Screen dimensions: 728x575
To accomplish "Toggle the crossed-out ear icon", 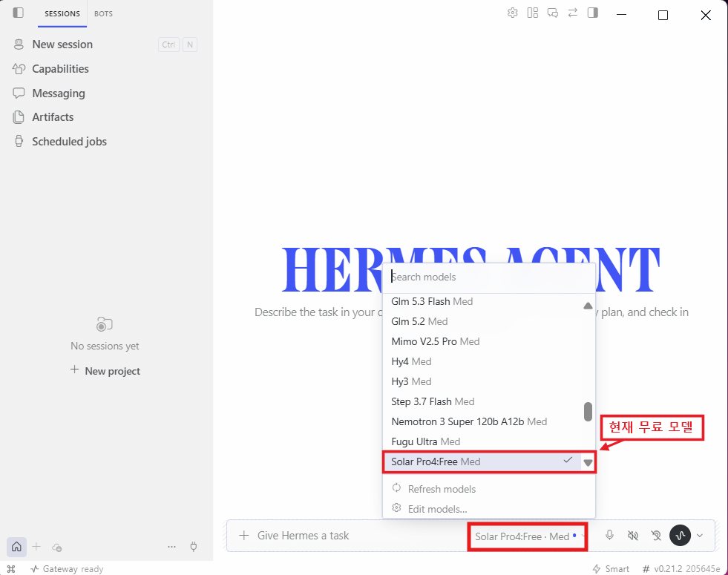I will coord(656,536).
